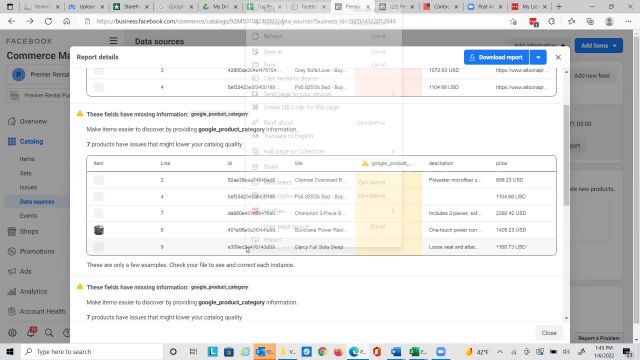This screenshot has width=640, height=360.
Task: Click the Catalog grid icon in sidebar
Action: pyautogui.click(x=12, y=141)
